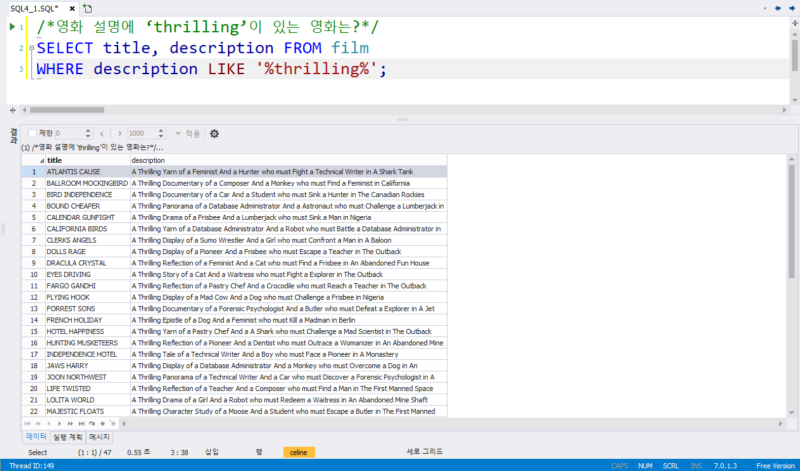800x471 pixels.
Task: Click the next record arrow in navigator
Action: pyautogui.click(x=60, y=424)
